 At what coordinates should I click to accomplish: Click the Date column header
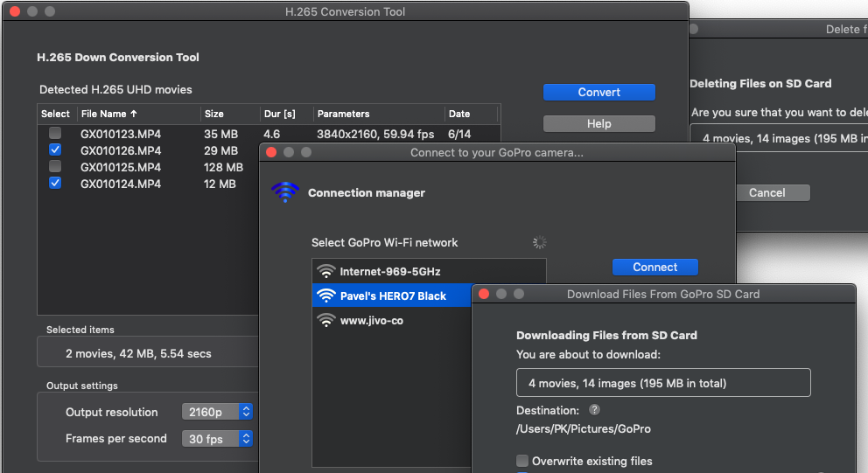[471, 114]
